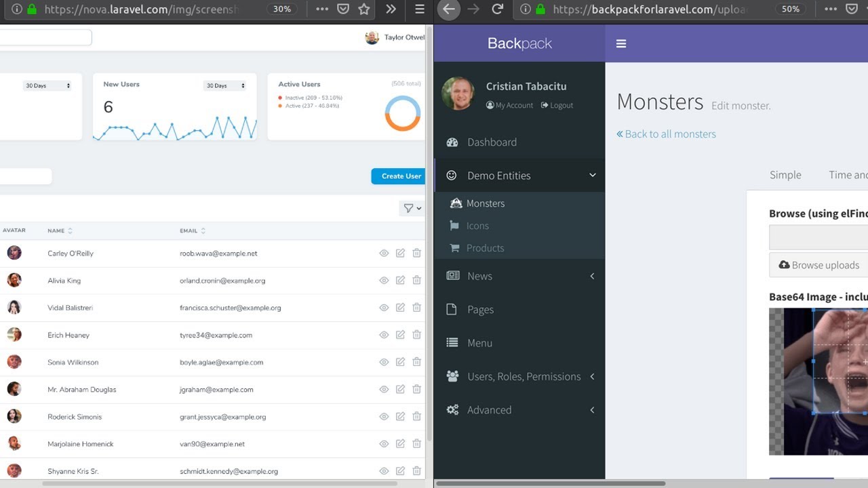The height and width of the screenshot is (488, 868).
Task: Show Vidal Balistreri details with eye icon
Action: [x=384, y=308]
